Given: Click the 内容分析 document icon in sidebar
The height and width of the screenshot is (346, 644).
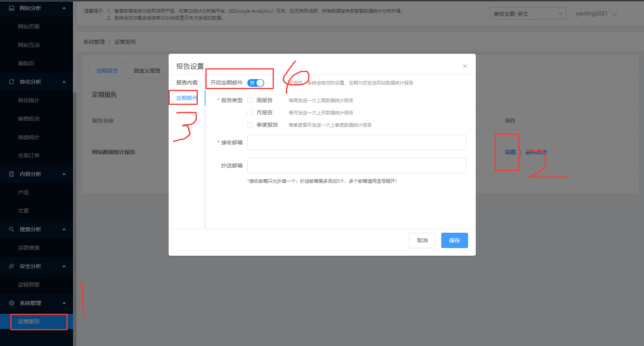Looking at the screenshot, I should click(x=11, y=174).
